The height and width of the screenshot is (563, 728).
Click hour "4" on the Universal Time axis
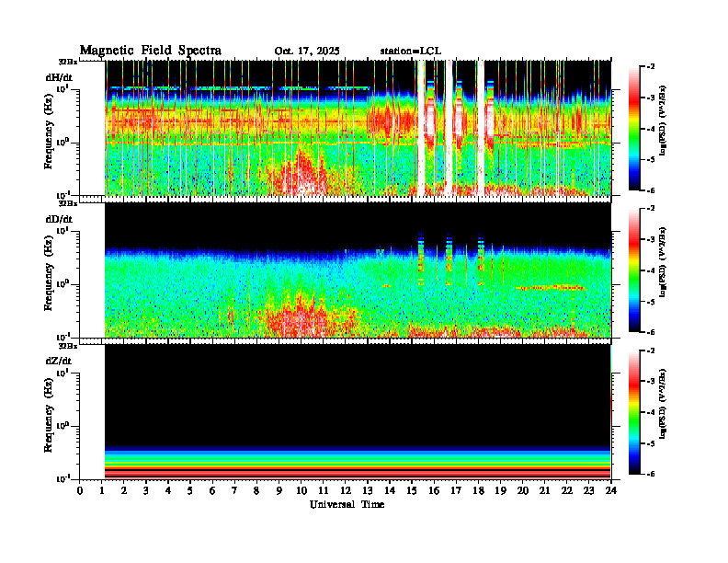tap(168, 491)
